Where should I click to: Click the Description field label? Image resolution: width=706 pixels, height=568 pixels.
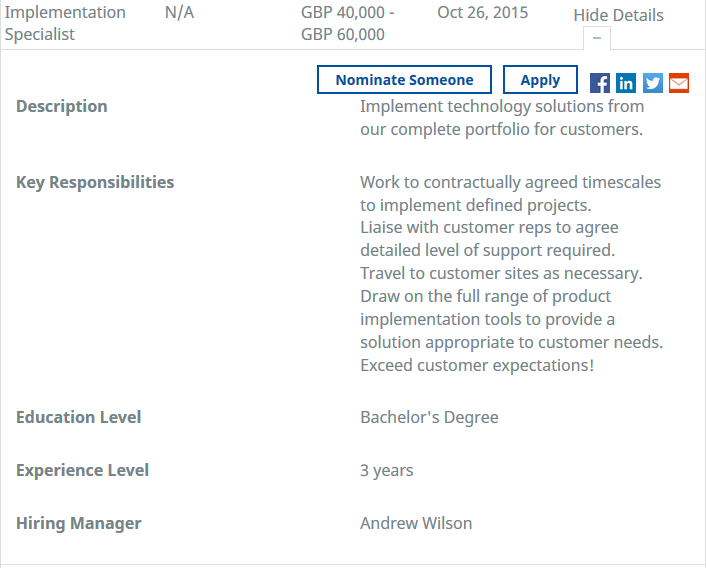62,106
